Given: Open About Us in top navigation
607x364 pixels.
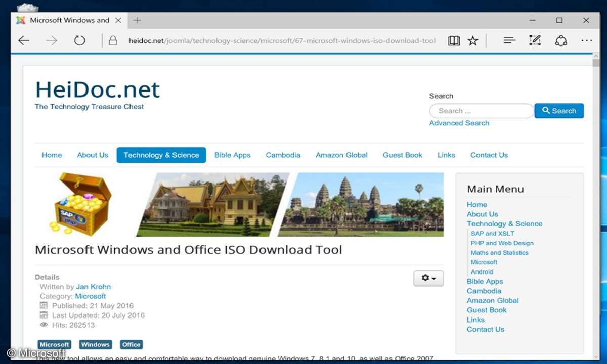Looking at the screenshot, I should [x=93, y=155].
